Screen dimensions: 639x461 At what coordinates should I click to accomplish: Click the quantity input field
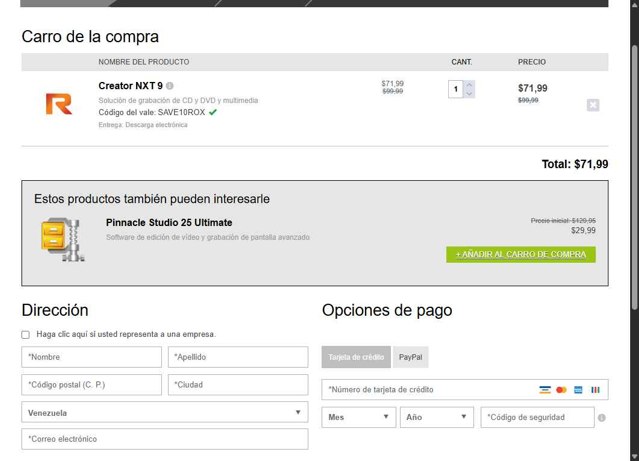(456, 89)
